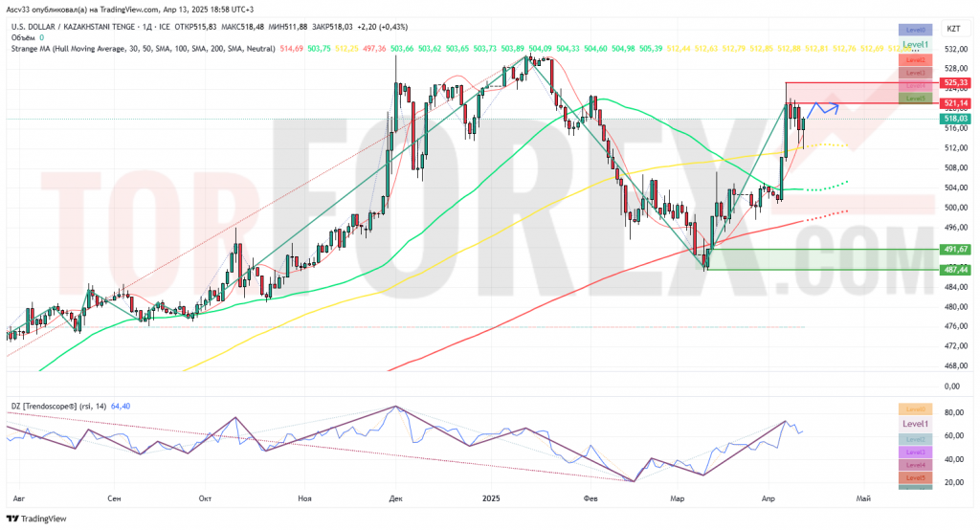Select the 518,03 current price tag
Image resolution: width=980 pixels, height=530 pixels.
(x=955, y=119)
